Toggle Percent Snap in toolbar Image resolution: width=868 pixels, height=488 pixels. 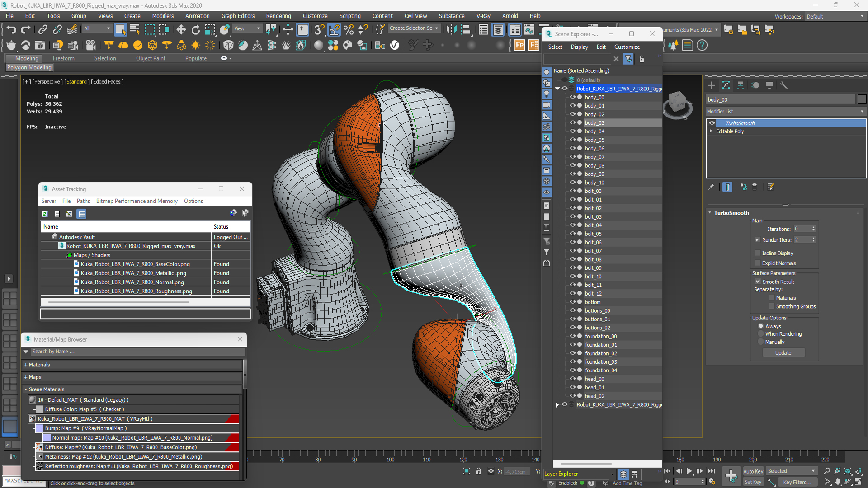[349, 30]
